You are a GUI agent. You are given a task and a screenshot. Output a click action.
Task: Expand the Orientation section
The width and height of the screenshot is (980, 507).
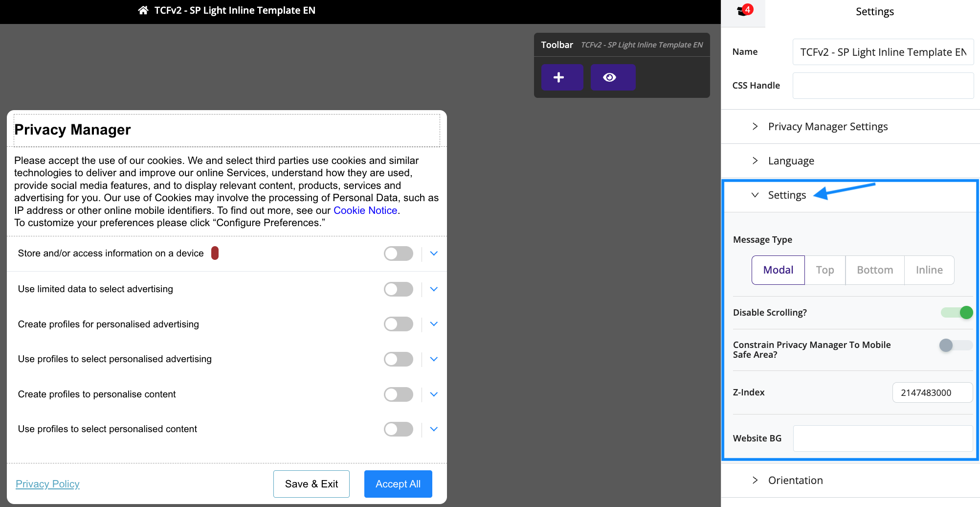click(850, 480)
